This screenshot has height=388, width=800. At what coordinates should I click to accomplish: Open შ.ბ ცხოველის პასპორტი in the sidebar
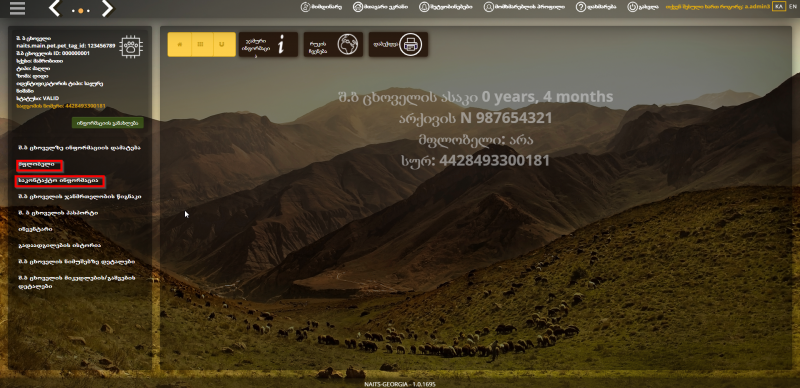tap(58, 213)
